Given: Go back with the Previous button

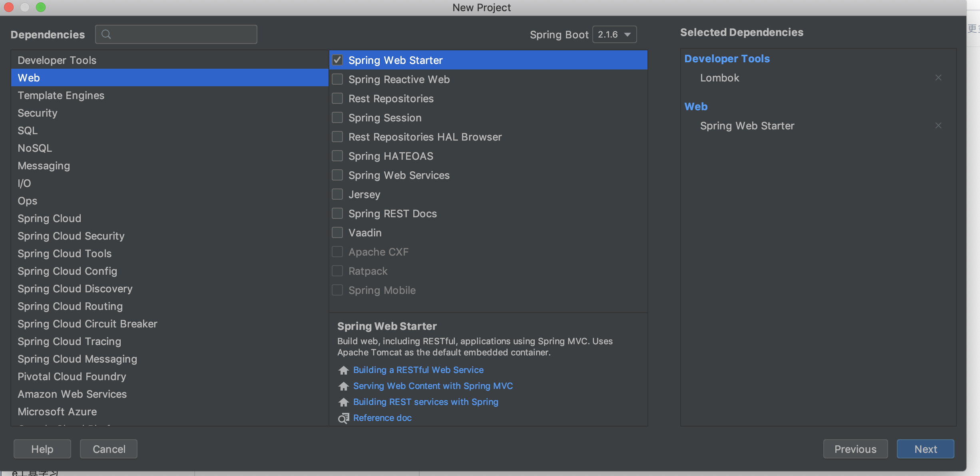Looking at the screenshot, I should (855, 449).
